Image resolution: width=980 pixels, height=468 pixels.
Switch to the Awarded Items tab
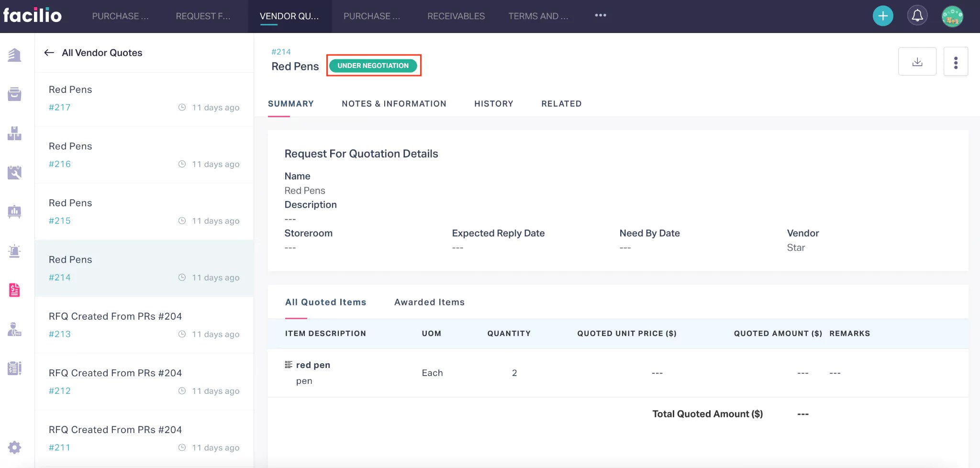(x=429, y=302)
